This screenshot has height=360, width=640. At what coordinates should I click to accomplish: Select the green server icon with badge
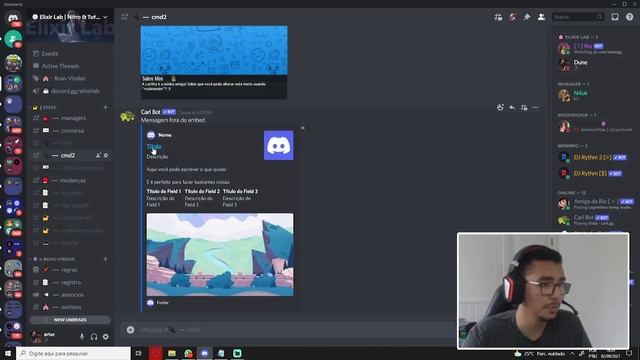pyautogui.click(x=13, y=39)
